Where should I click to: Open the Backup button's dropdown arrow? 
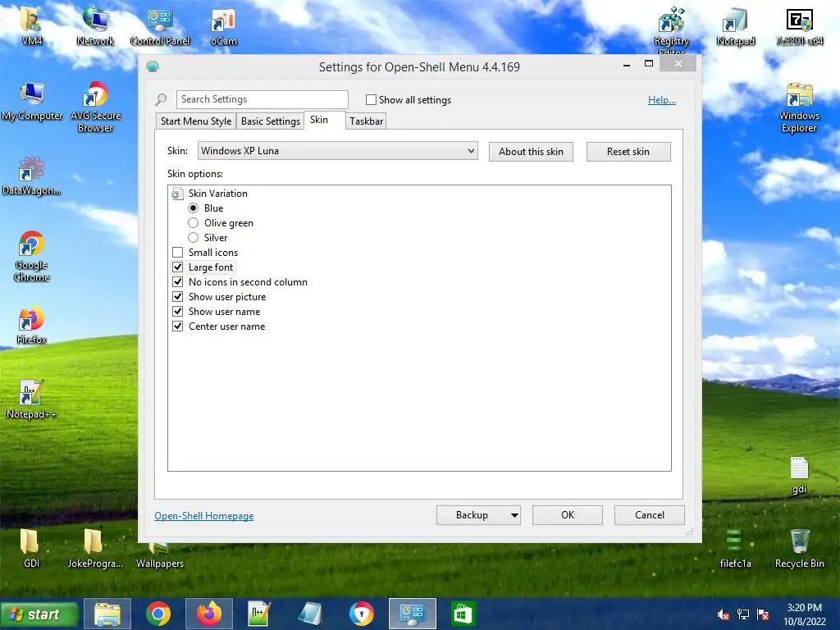[514, 515]
